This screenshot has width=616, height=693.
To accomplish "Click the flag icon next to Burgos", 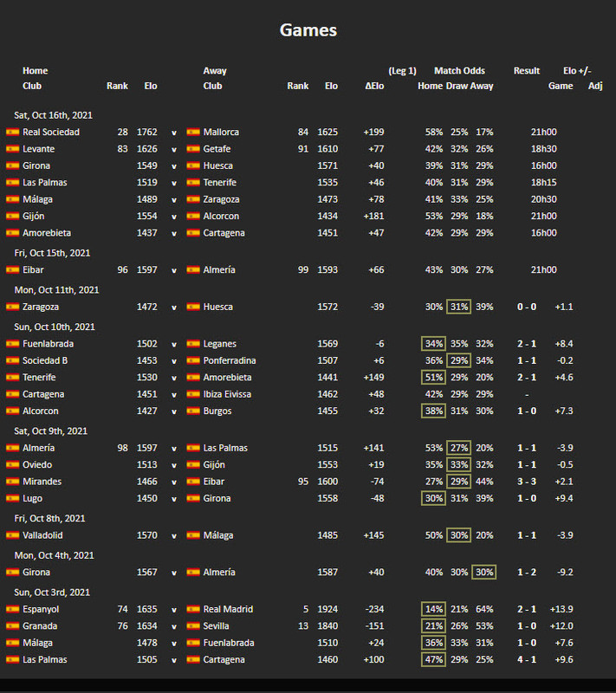I will coord(193,411).
